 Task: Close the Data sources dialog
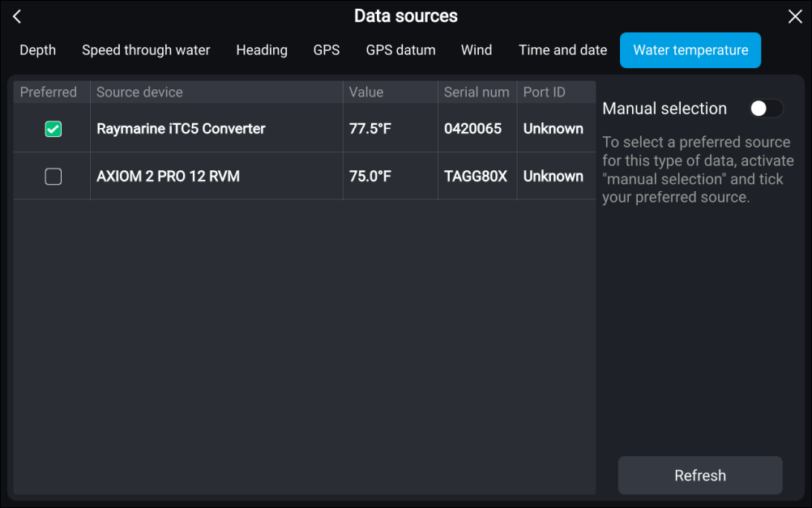(794, 17)
